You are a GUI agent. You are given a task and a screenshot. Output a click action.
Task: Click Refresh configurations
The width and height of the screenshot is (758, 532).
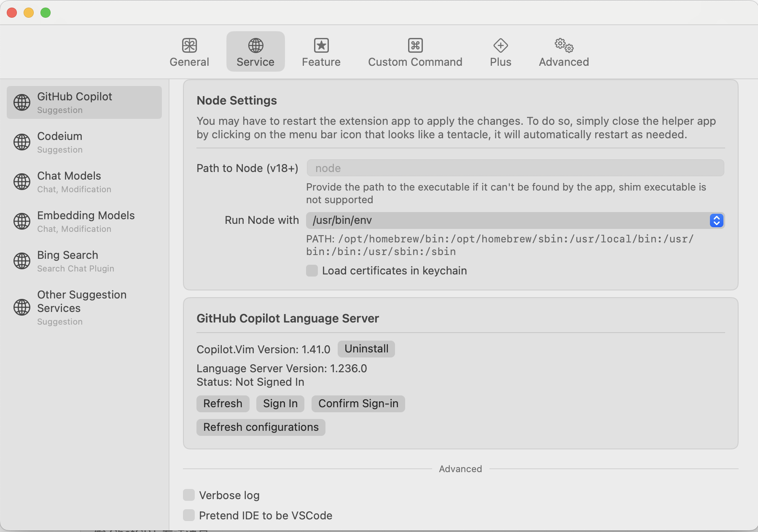click(261, 427)
